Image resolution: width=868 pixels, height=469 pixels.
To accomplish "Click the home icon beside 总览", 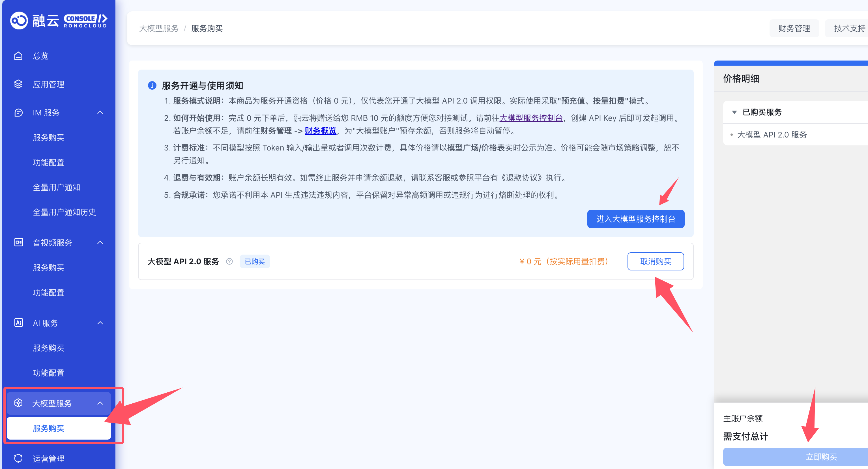I will (x=19, y=56).
